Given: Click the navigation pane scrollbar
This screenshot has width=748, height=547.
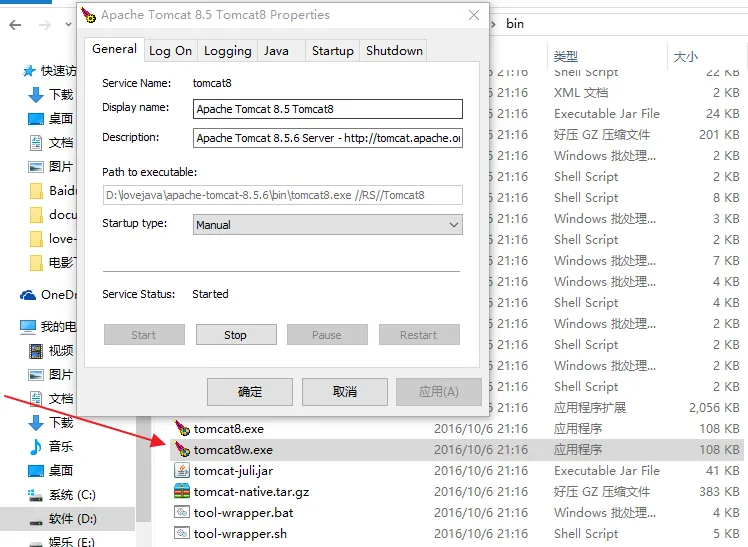Looking at the screenshot, I should coord(143,470).
